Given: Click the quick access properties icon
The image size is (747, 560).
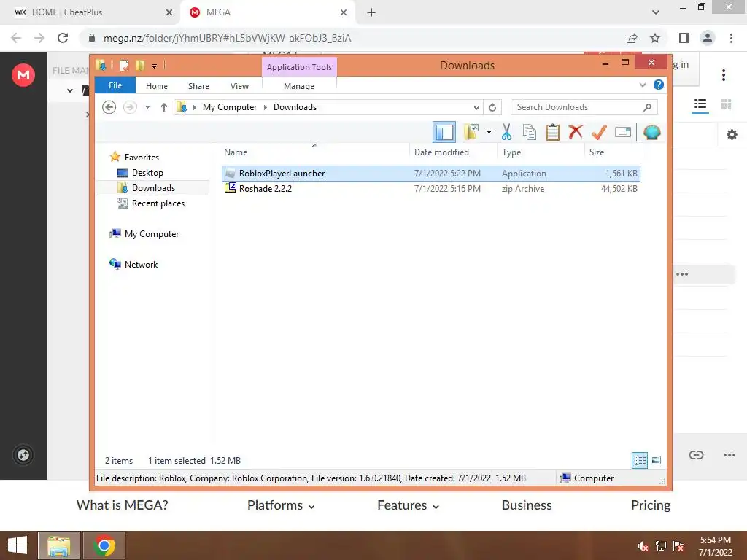Looking at the screenshot, I should click(124, 65).
